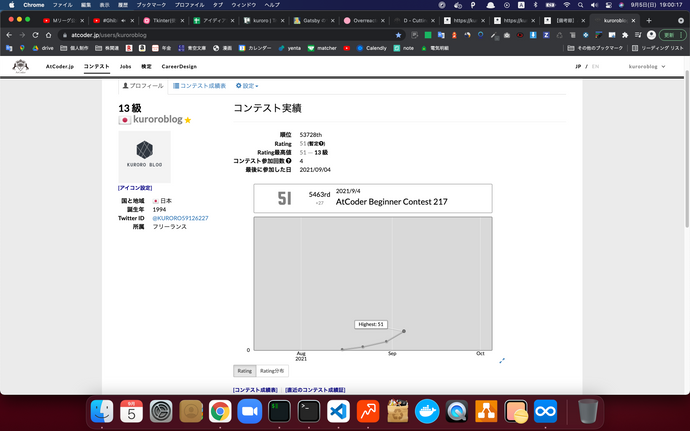The width and height of the screenshot is (690, 431).
Task: Select the プロフィール tab
Action: point(143,86)
